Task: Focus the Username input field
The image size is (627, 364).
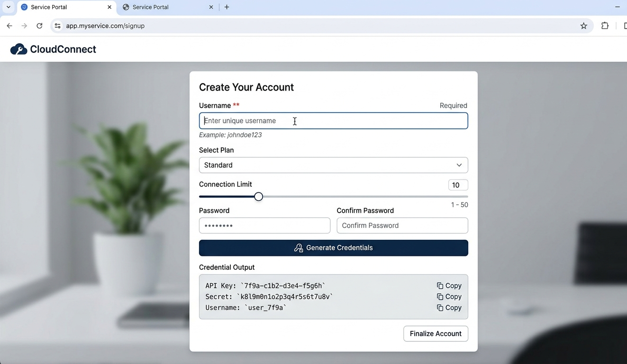Action: [334, 121]
